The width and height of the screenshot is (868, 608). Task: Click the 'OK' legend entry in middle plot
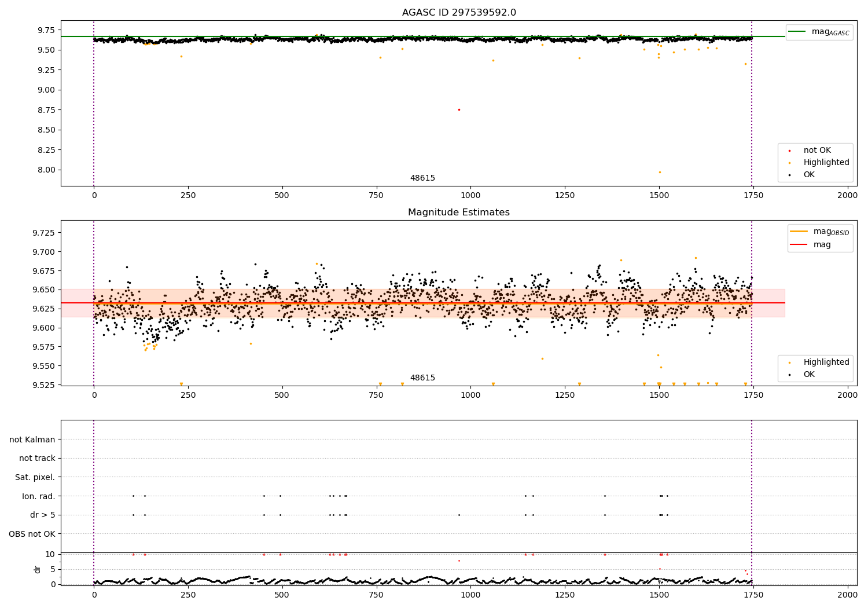point(804,375)
